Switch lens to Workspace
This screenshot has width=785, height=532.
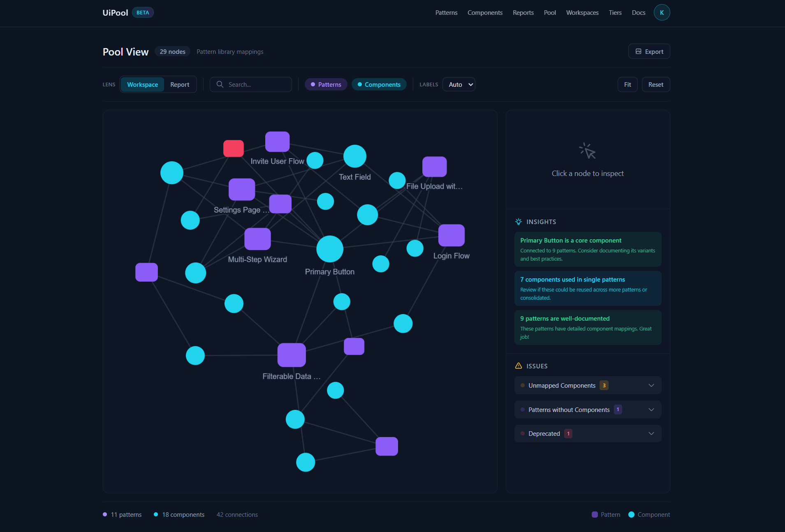point(142,84)
